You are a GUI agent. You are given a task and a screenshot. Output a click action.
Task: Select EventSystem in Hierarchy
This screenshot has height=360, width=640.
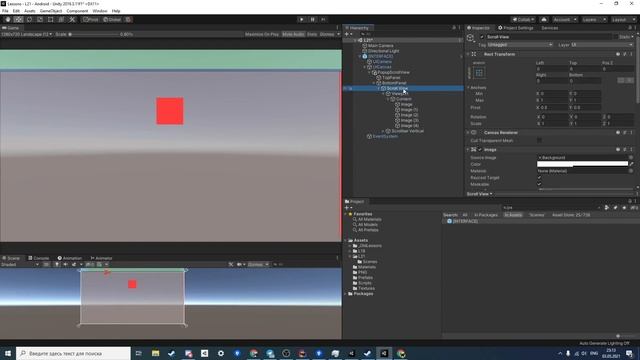pos(385,136)
